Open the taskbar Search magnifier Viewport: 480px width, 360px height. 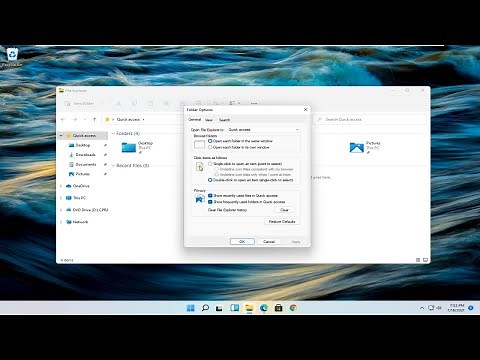[205, 308]
